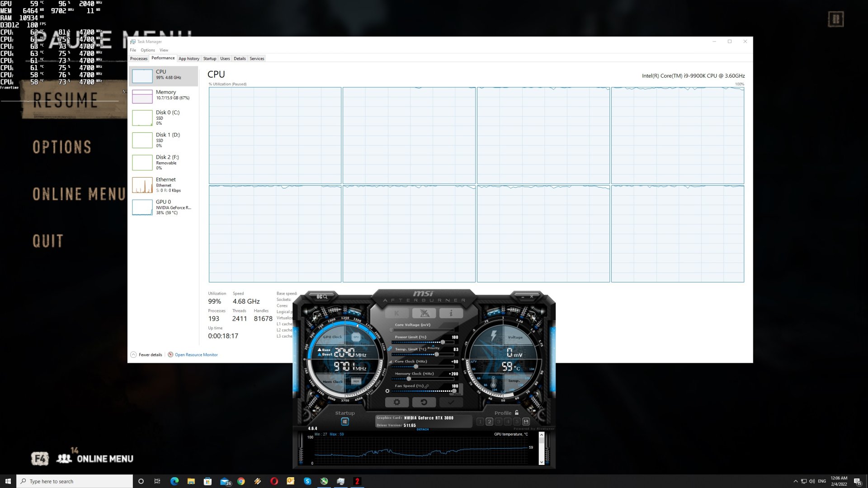Image resolution: width=868 pixels, height=488 pixels.
Task: Toggle the power/temp limit link icon
Action: click(389, 348)
